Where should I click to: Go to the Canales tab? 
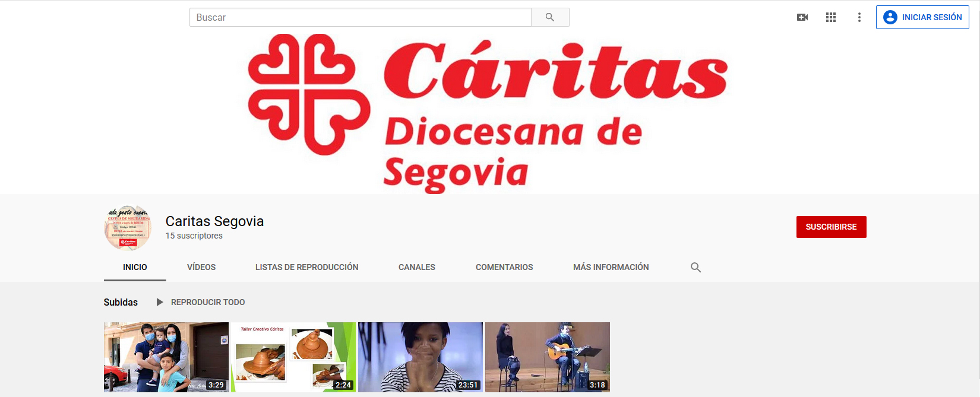pos(417,267)
